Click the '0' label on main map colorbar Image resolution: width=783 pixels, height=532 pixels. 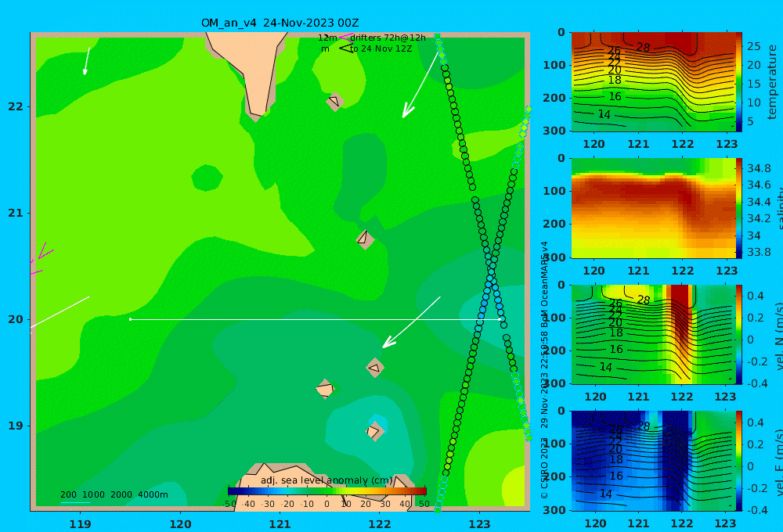[327, 504]
